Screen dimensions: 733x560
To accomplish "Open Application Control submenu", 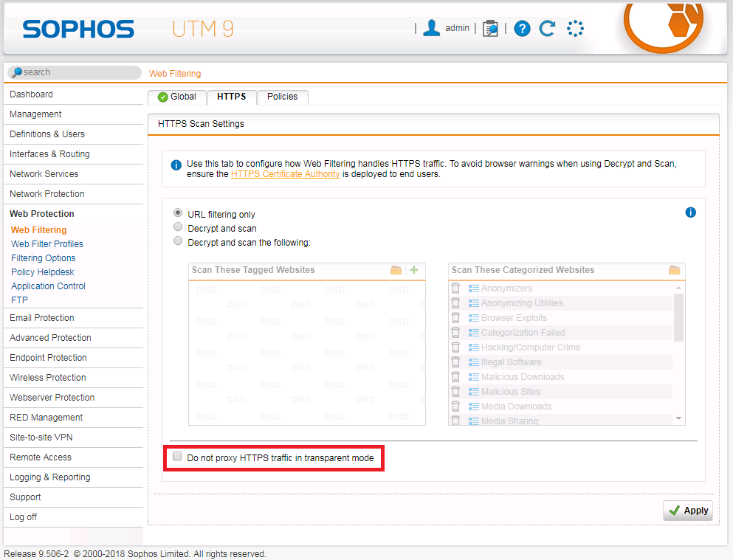I will [49, 286].
